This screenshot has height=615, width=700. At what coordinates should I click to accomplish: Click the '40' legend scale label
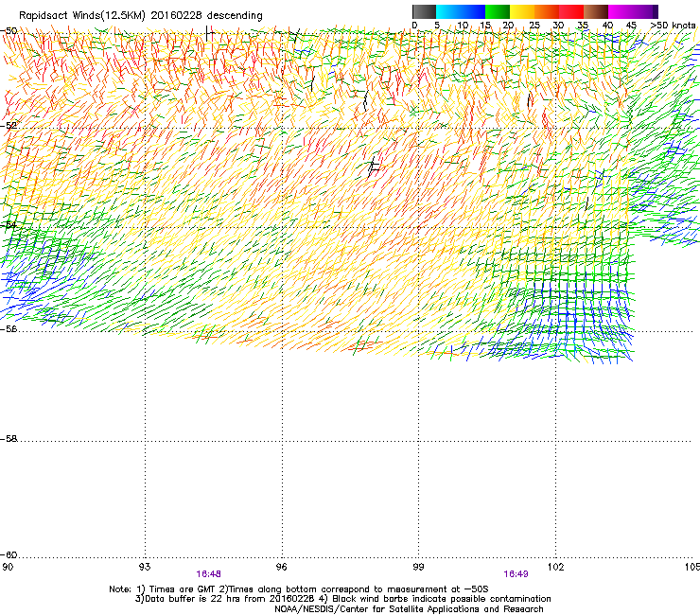coord(607,26)
